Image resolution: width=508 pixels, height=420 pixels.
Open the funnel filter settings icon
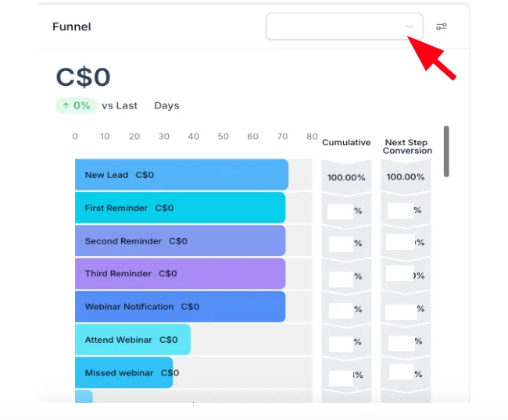pyautogui.click(x=442, y=27)
